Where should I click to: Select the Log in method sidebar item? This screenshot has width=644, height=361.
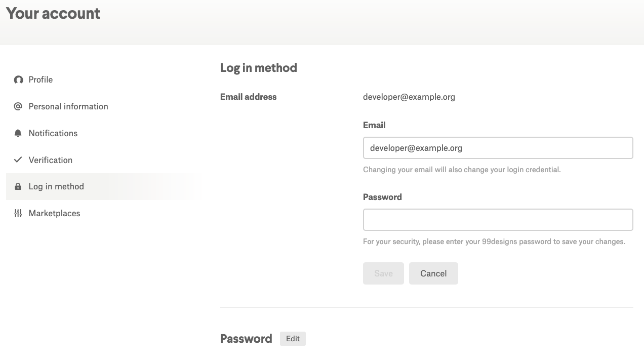click(x=56, y=186)
